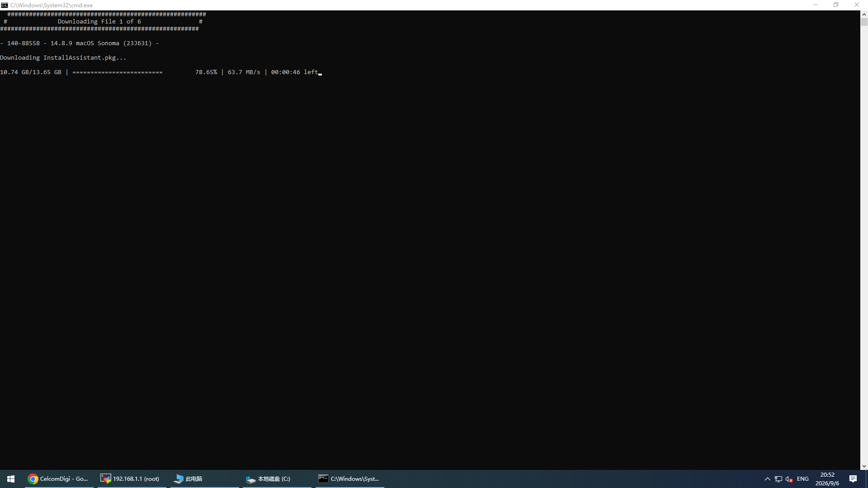Image resolution: width=868 pixels, height=488 pixels.
Task: Open the Windows Start menu
Action: [x=11, y=479]
